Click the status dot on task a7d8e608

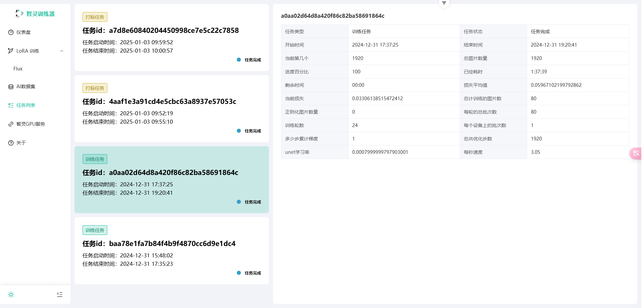coord(239,60)
